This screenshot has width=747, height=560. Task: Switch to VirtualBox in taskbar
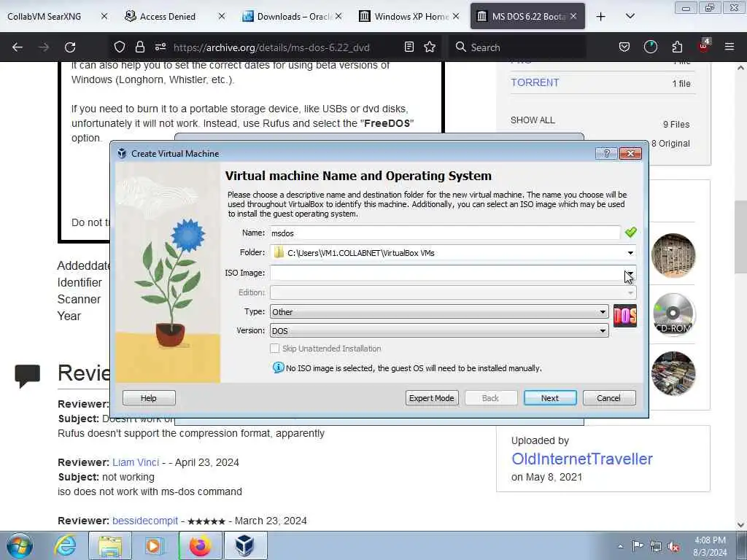pos(245,545)
